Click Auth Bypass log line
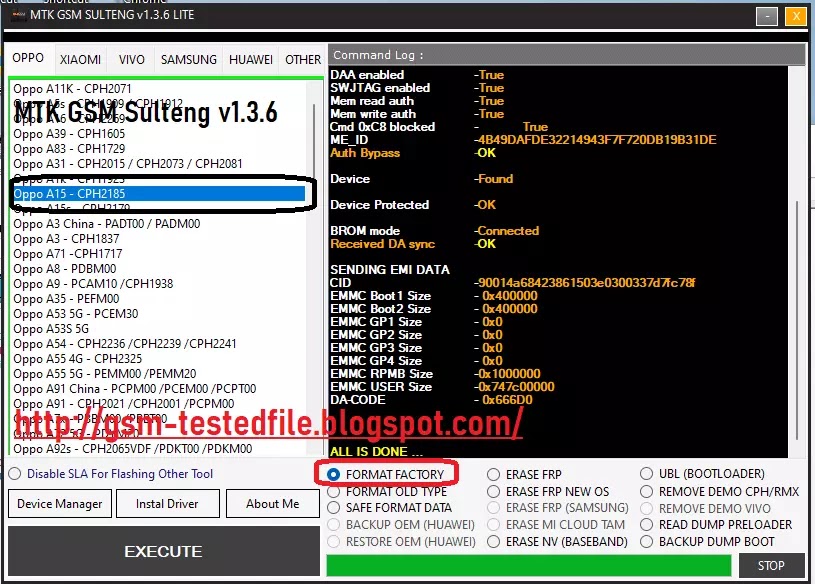815x584 pixels. coord(413,153)
